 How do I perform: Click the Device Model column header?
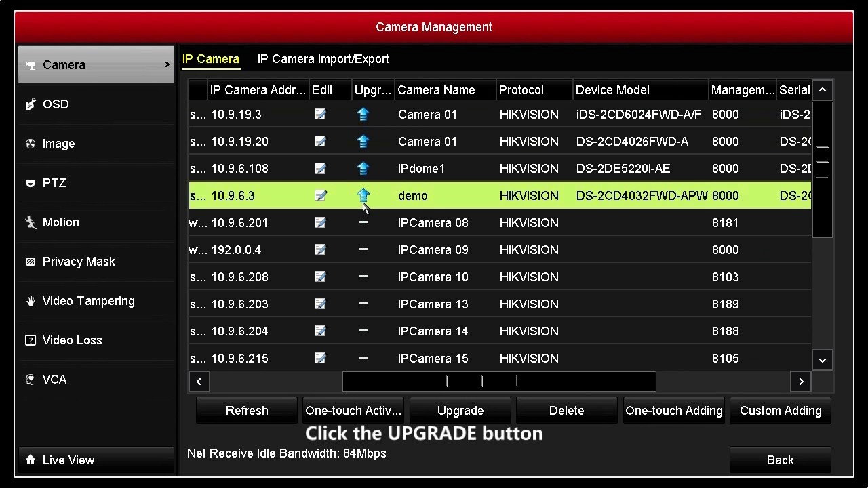(x=641, y=90)
